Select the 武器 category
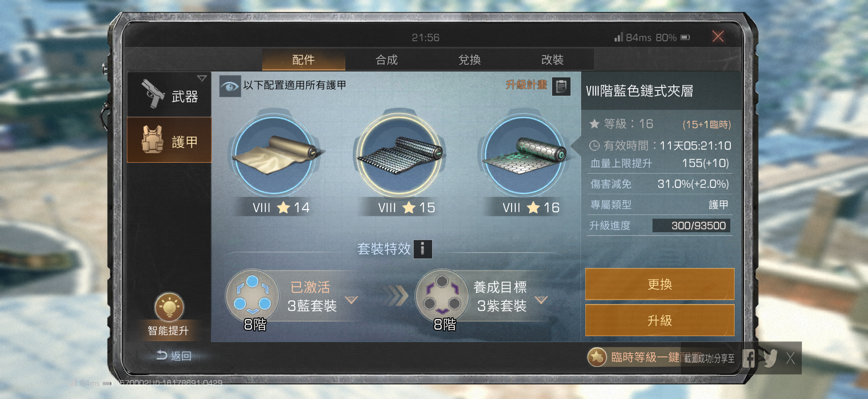The width and height of the screenshot is (868, 399). point(169,94)
